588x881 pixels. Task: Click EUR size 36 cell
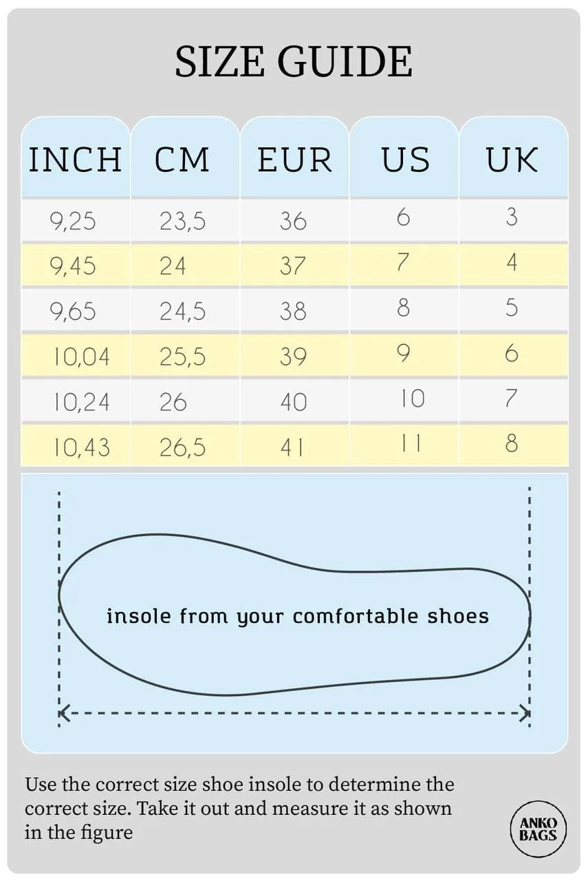[293, 221]
